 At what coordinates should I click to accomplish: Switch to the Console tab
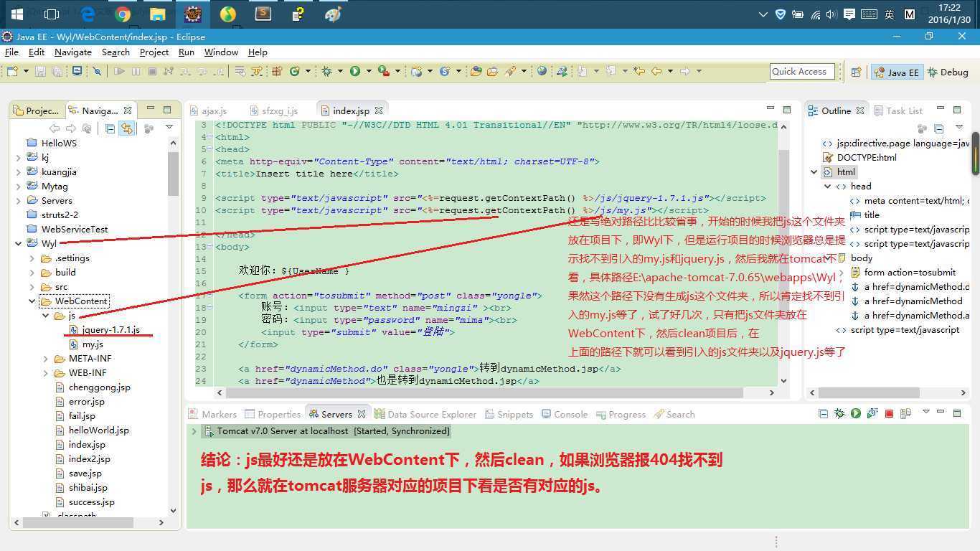(x=564, y=414)
